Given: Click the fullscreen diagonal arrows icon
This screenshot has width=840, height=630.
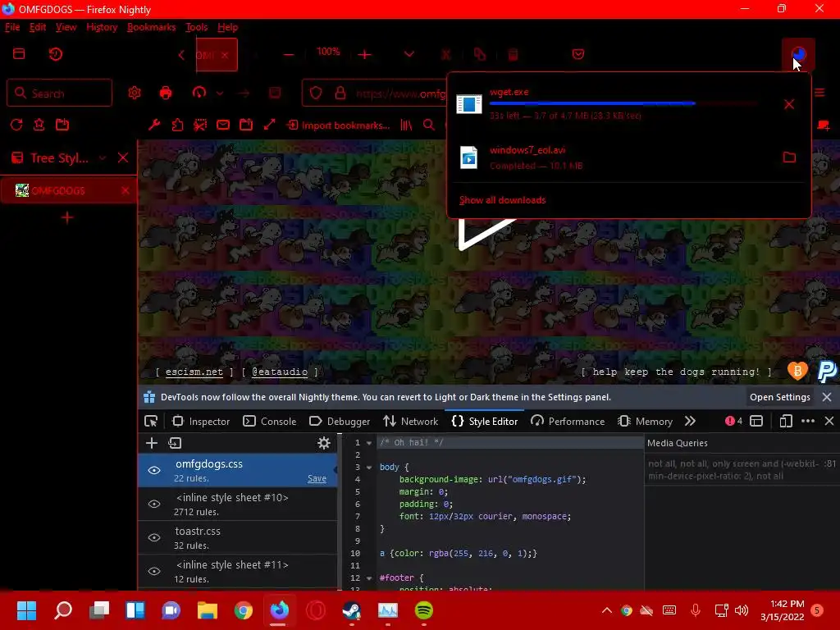Looking at the screenshot, I should (269, 125).
